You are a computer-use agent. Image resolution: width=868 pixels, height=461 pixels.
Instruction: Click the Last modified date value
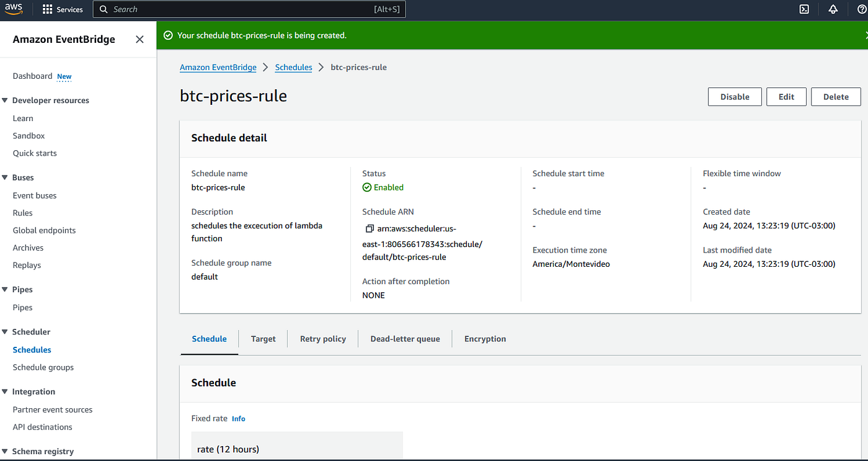pyautogui.click(x=769, y=264)
